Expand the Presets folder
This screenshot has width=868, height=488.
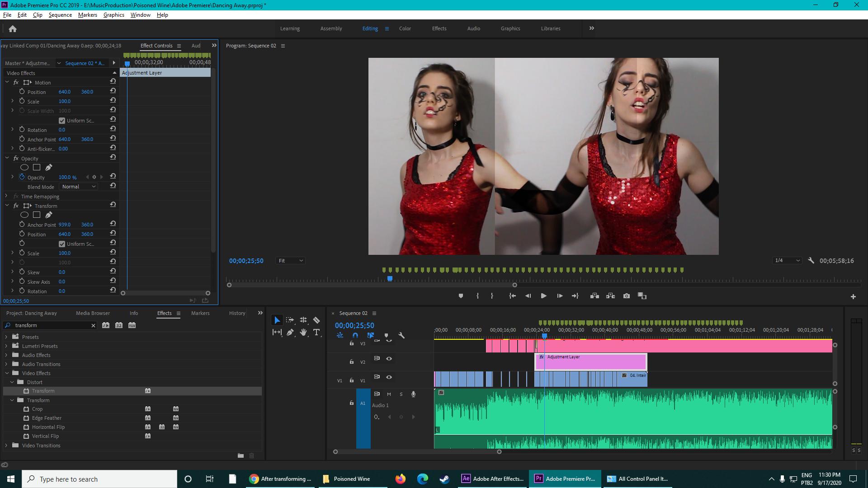point(6,337)
